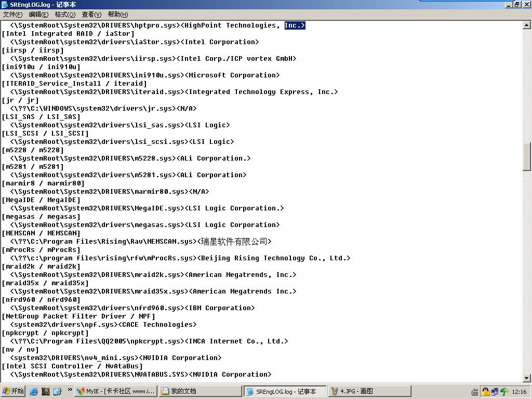
Task: Open the 文件(F) menu
Action: pyautogui.click(x=13, y=14)
